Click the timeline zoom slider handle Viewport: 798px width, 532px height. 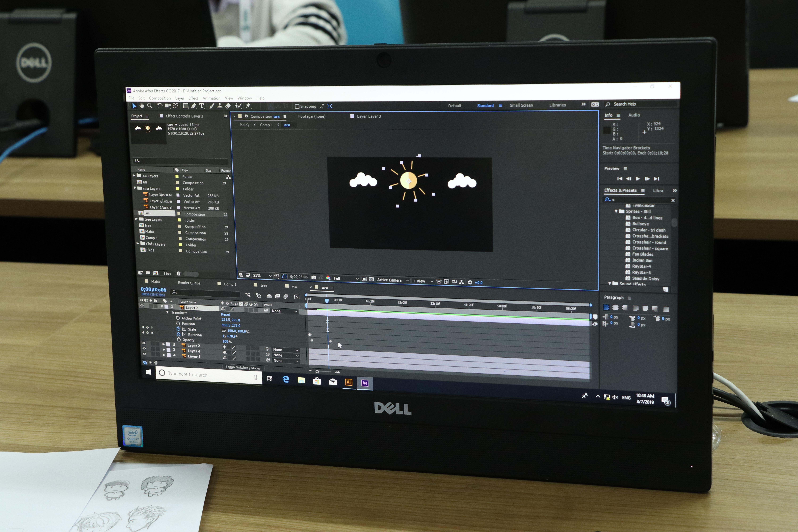pyautogui.click(x=317, y=371)
